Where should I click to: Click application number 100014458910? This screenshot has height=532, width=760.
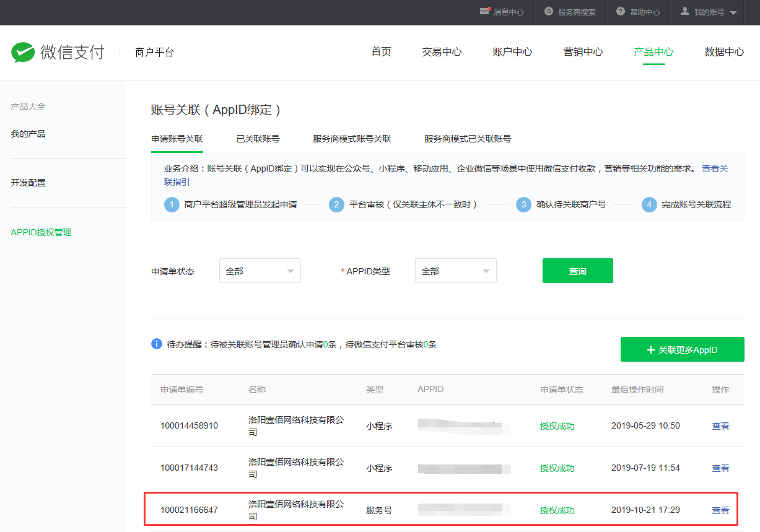pos(189,426)
